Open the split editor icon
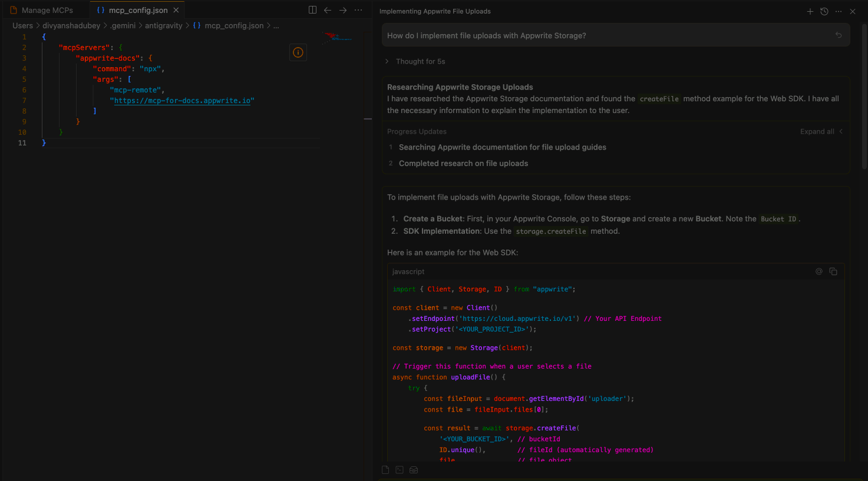The image size is (868, 481). click(312, 9)
